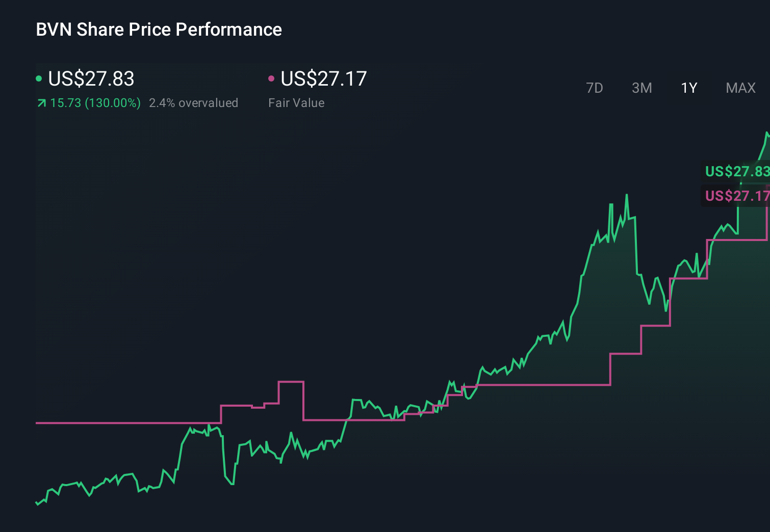Click the 1Y highlighted range control
Screen dimensions: 770x532
pyautogui.click(x=689, y=88)
